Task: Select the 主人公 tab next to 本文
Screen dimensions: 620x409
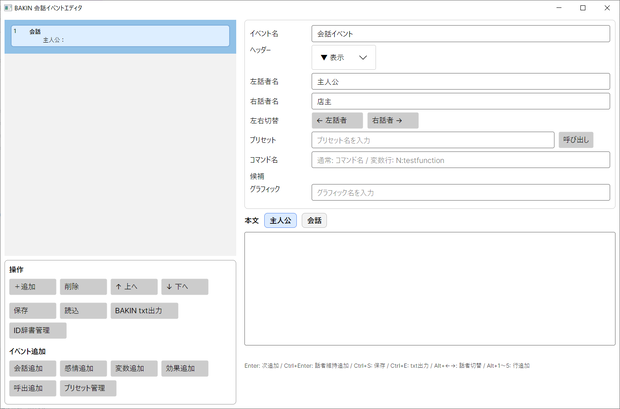Action: click(x=280, y=220)
